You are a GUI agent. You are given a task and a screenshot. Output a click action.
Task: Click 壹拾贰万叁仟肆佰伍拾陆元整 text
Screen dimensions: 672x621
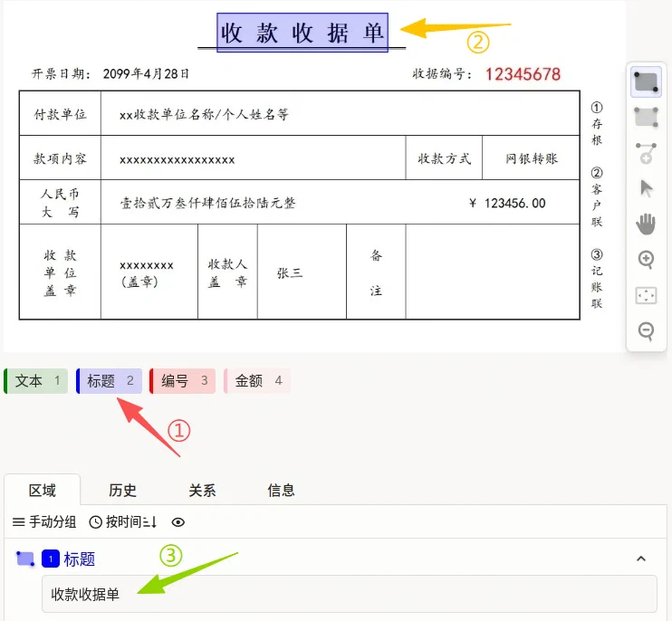tap(208, 203)
